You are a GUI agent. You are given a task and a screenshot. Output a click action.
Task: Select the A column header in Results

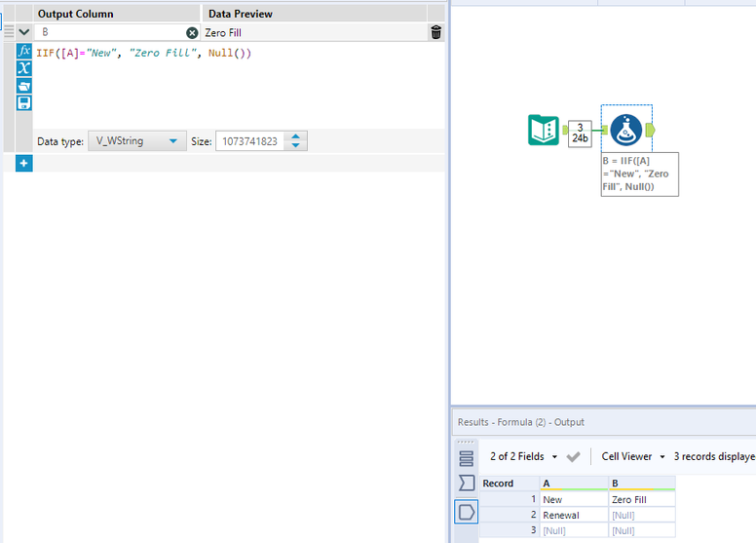coord(574,484)
